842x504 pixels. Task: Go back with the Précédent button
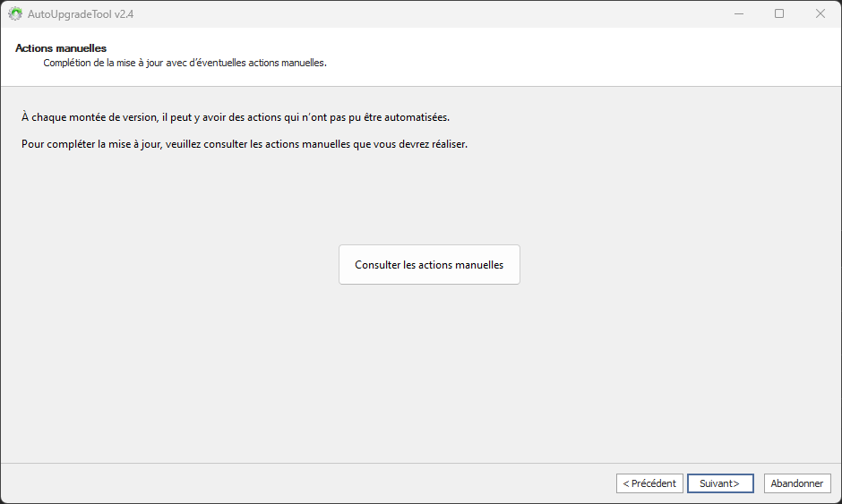pos(649,483)
